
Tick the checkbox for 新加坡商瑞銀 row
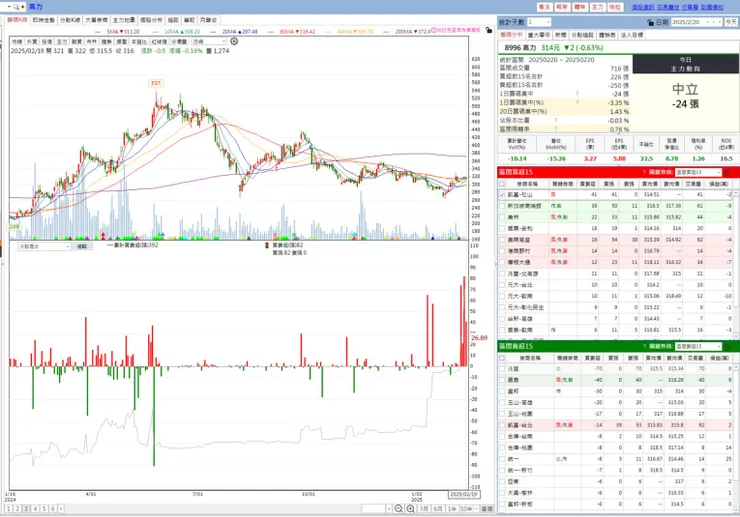pos(502,206)
